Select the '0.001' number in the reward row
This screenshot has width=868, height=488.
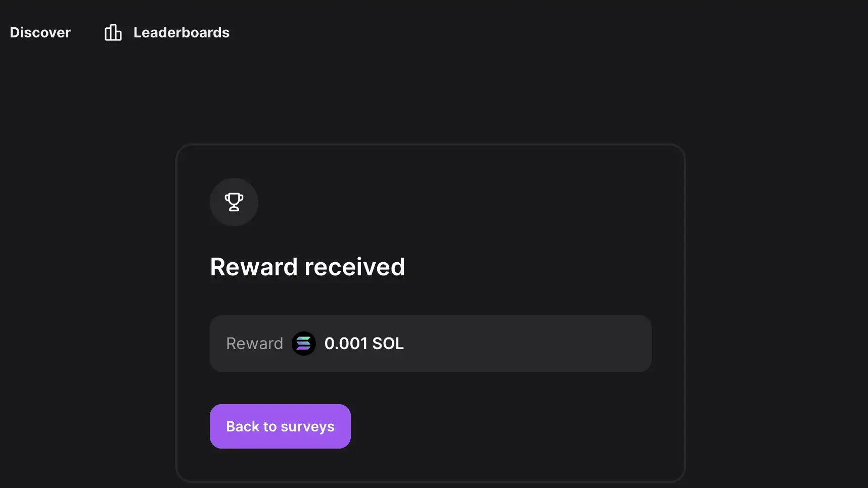pyautogui.click(x=346, y=344)
